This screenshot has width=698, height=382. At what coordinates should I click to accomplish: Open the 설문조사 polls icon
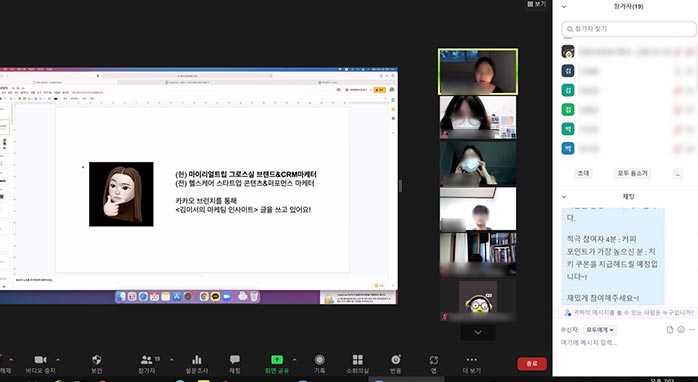click(197, 359)
